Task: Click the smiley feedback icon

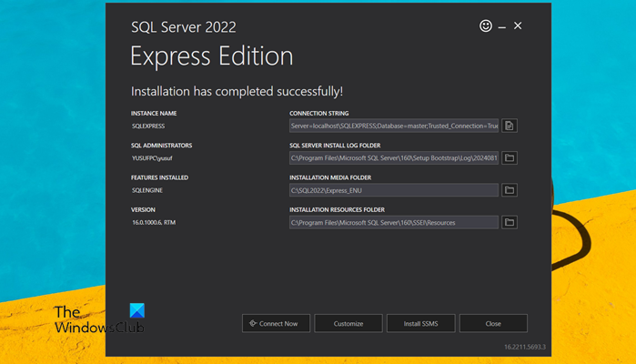Action: click(x=486, y=26)
